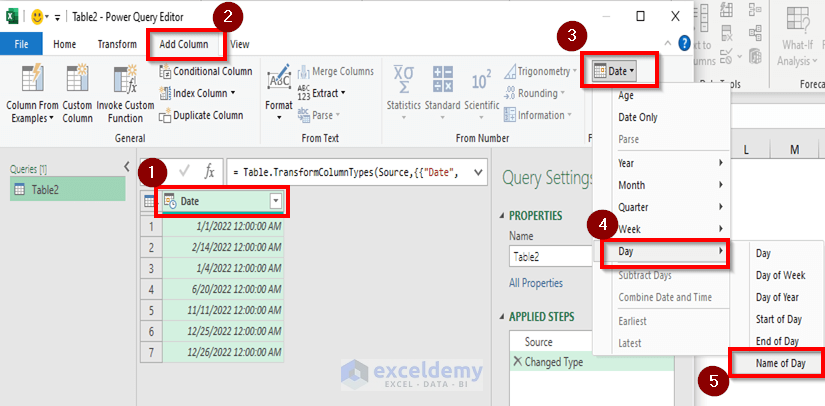825x406 pixels.
Task: Open the Date column filter dropdown
Action: [x=276, y=201]
